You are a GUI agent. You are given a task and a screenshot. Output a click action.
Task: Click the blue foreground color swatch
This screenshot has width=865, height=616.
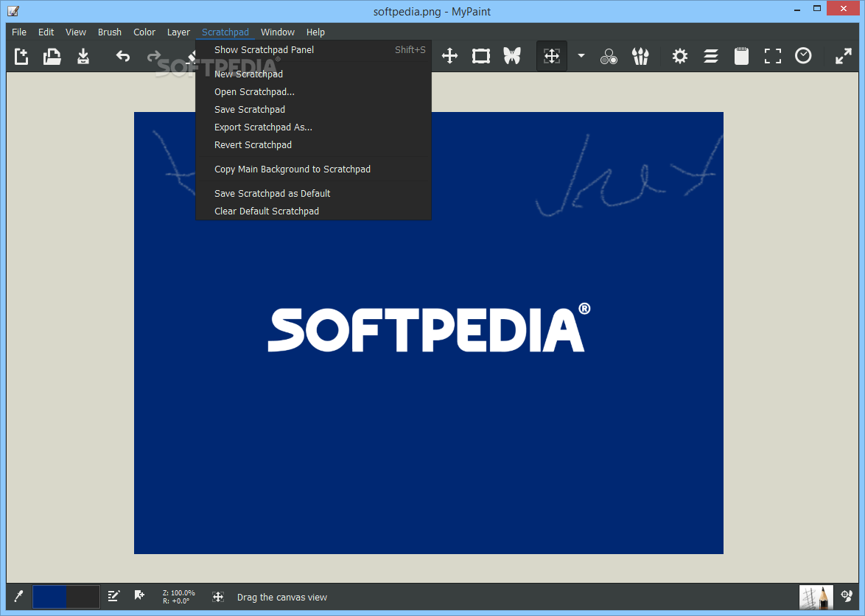[49, 597]
